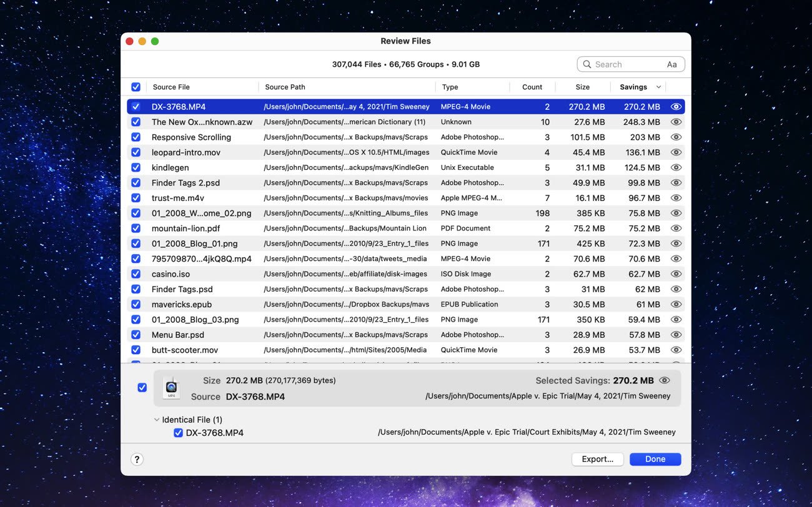Click the ISO Disk Image type cell
This screenshot has width=812, height=507.
466,274
